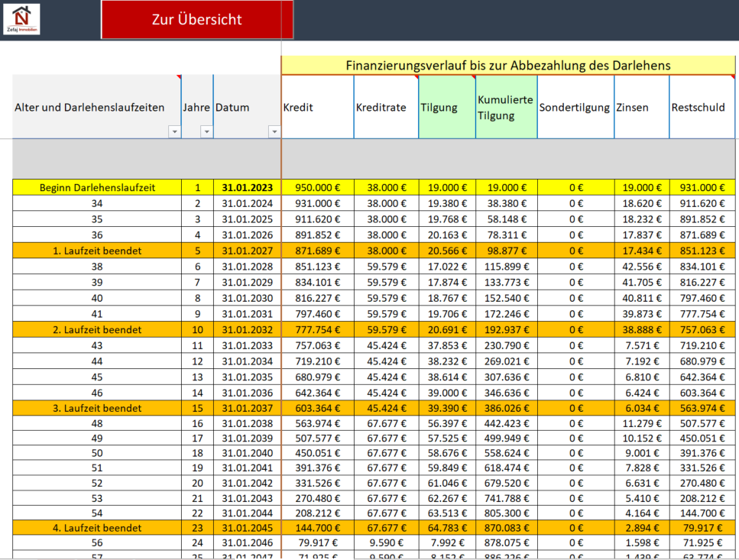Expand the Jahre column filter arrow
This screenshot has width=739, height=560.
206,132
